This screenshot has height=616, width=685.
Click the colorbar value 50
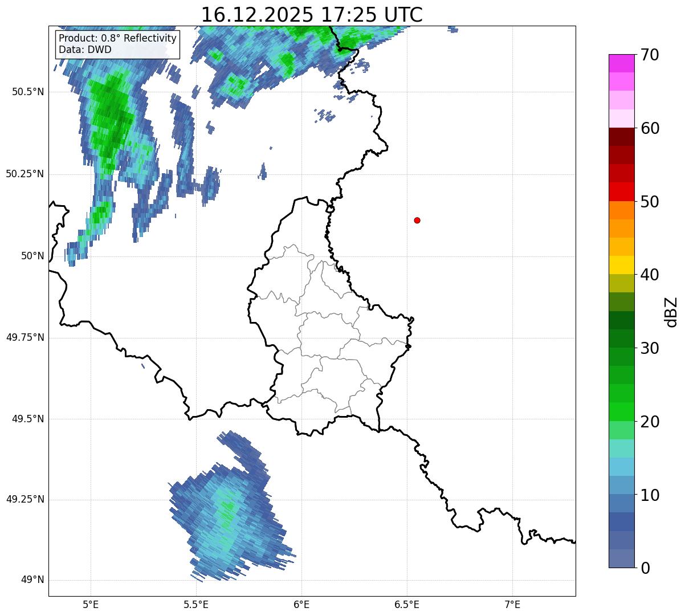[x=650, y=202]
